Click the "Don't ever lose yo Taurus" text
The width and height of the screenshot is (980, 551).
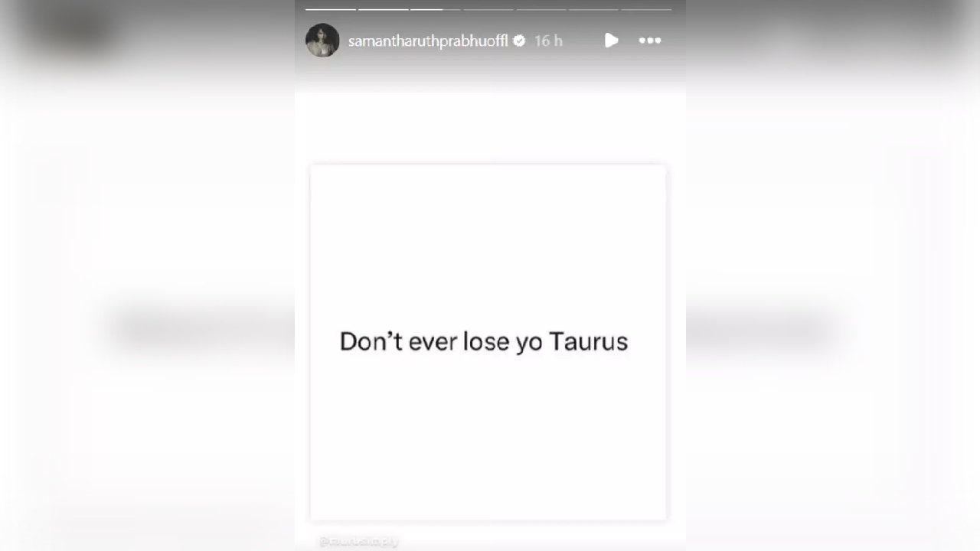point(484,341)
